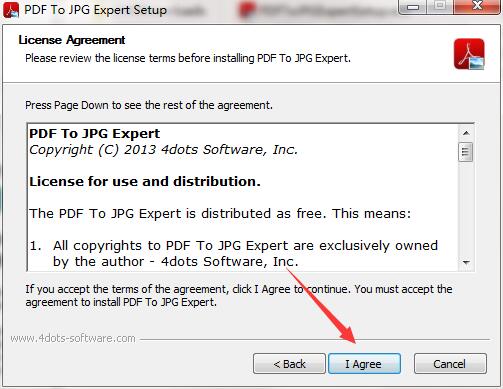Click the License for use and distribution heading
Viewport: 503px width, 389px height.
(x=145, y=182)
